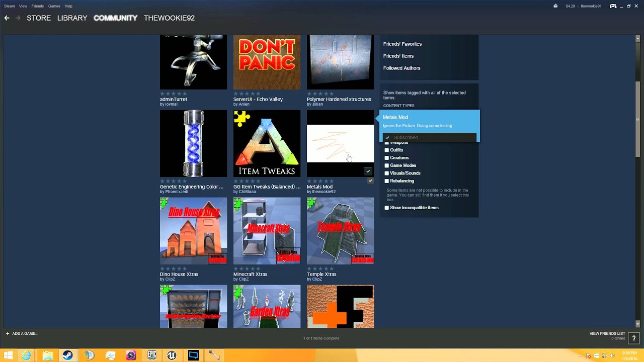Open Epic Games launcher taskbar icon
The image size is (644, 362).
(x=151, y=355)
